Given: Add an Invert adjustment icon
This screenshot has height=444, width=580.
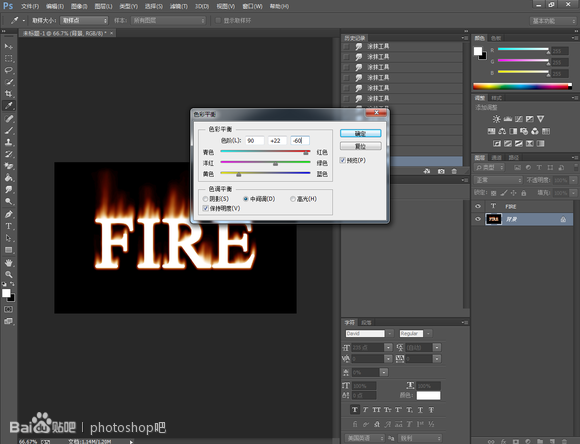Looking at the screenshot, I should coord(496,143).
